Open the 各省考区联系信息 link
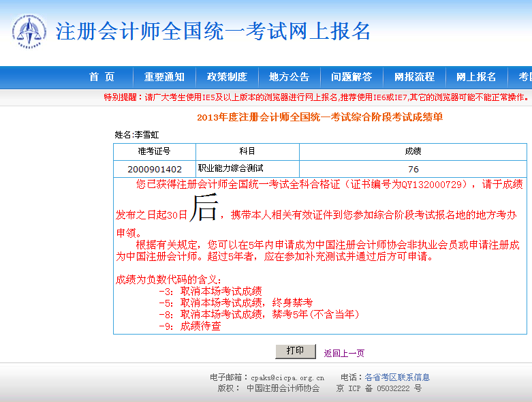Viewport: 532px width, 402px height. [396, 377]
